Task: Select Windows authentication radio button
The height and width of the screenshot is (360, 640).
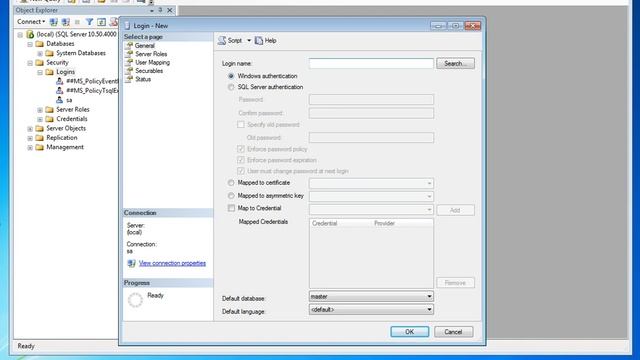Action: click(x=231, y=76)
